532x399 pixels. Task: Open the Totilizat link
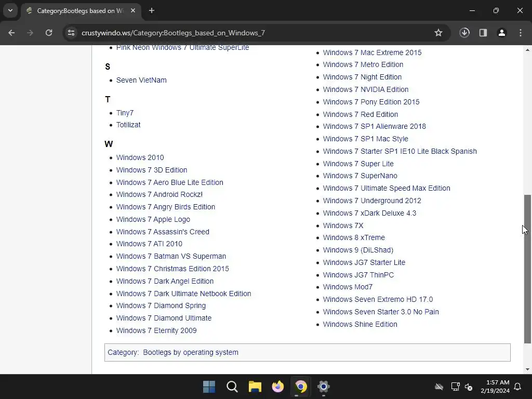128,125
